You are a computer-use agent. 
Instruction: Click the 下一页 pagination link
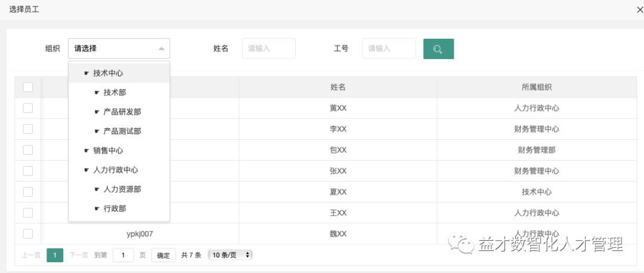pyautogui.click(x=79, y=255)
